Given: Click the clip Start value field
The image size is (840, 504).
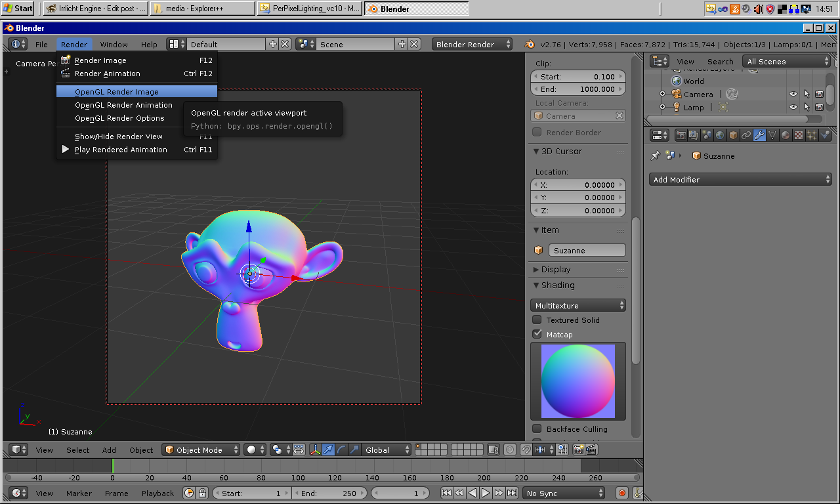Looking at the screenshot, I should 578,77.
